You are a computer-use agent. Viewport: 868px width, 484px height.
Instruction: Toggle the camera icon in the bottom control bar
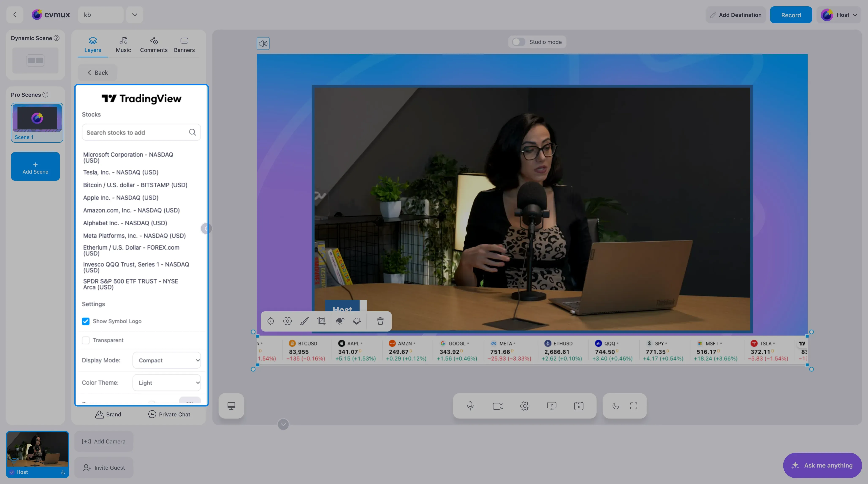[x=498, y=406]
